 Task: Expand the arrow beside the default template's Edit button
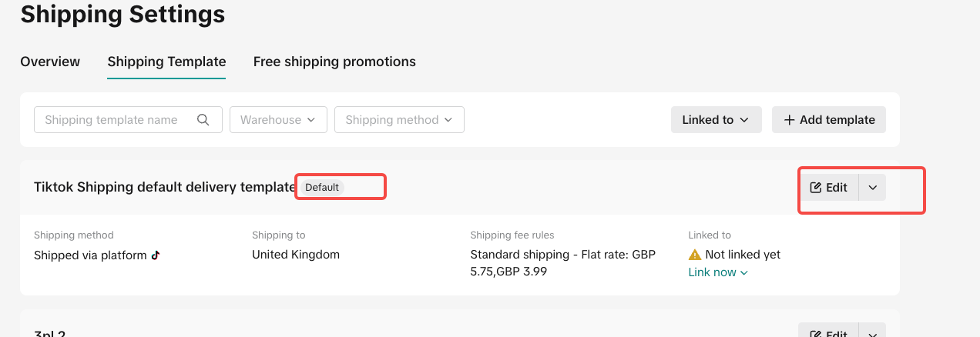872,188
